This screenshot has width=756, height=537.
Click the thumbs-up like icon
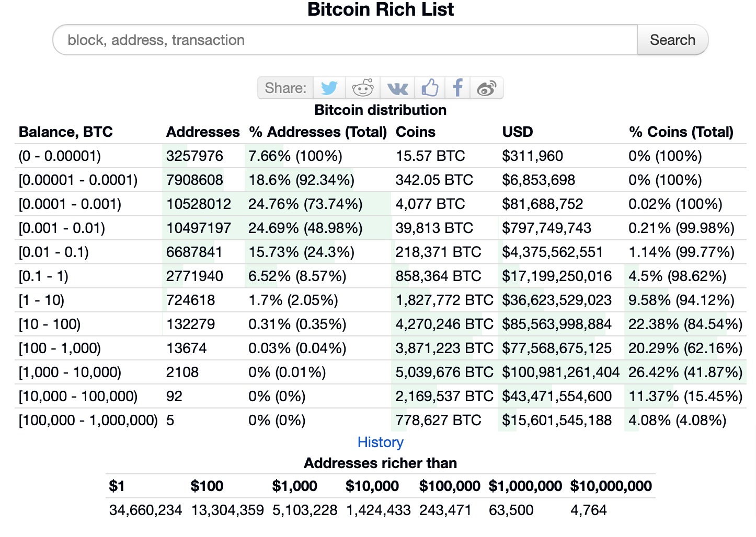tap(430, 88)
